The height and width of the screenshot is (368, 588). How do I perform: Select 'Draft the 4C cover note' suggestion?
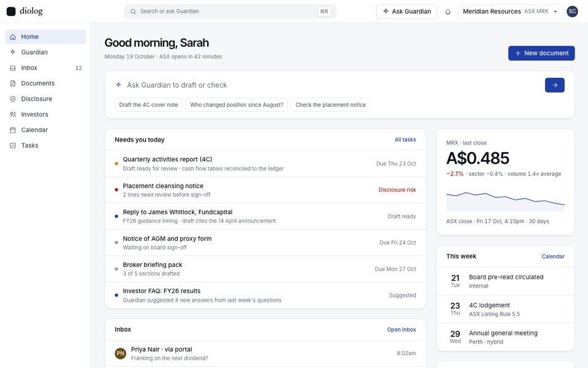tap(148, 105)
